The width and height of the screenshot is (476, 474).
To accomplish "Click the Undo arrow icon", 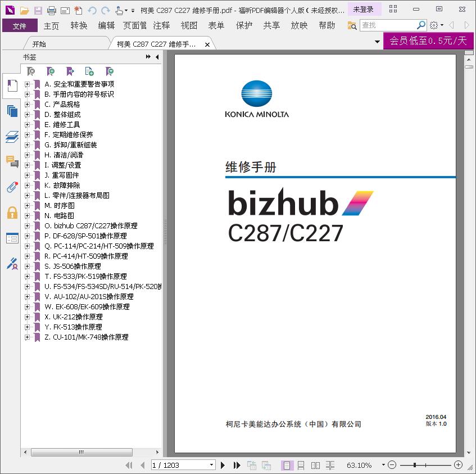I will coord(92,11).
